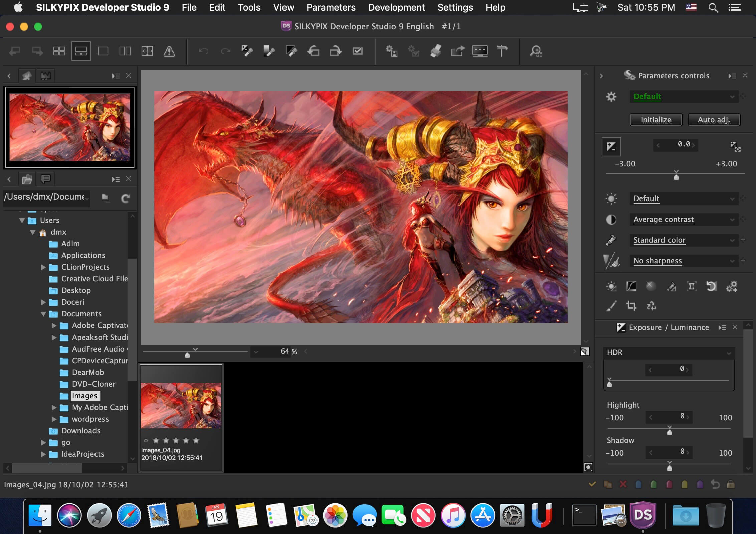Click the rotate left toolbar icon
Image resolution: width=756 pixels, height=534 pixels.
pyautogui.click(x=313, y=51)
